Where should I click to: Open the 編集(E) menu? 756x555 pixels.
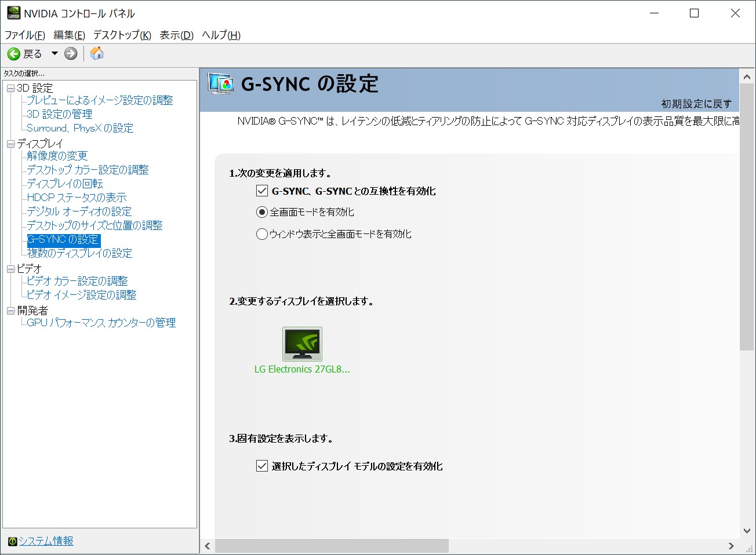tap(70, 35)
